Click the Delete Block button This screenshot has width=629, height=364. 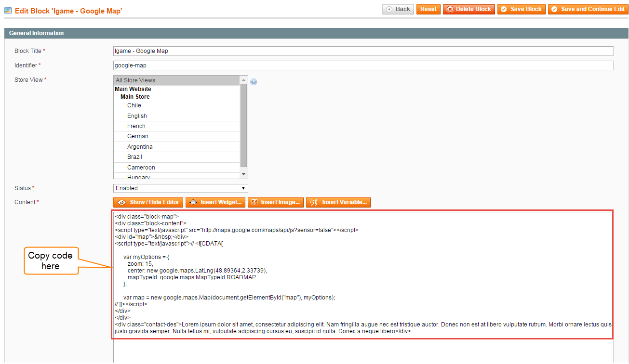[469, 9]
